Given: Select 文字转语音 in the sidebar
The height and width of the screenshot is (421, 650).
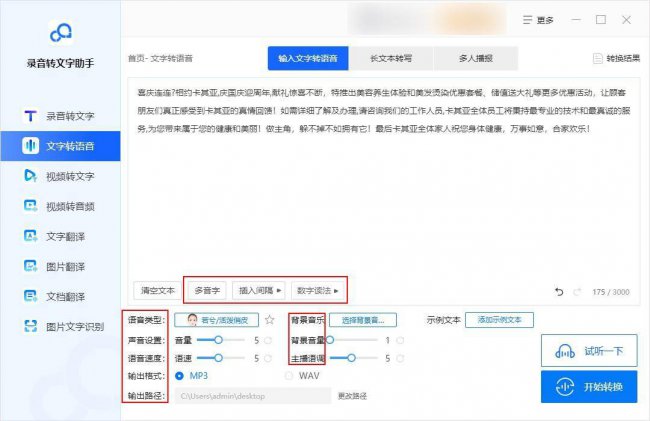Looking at the screenshot, I should (x=61, y=146).
